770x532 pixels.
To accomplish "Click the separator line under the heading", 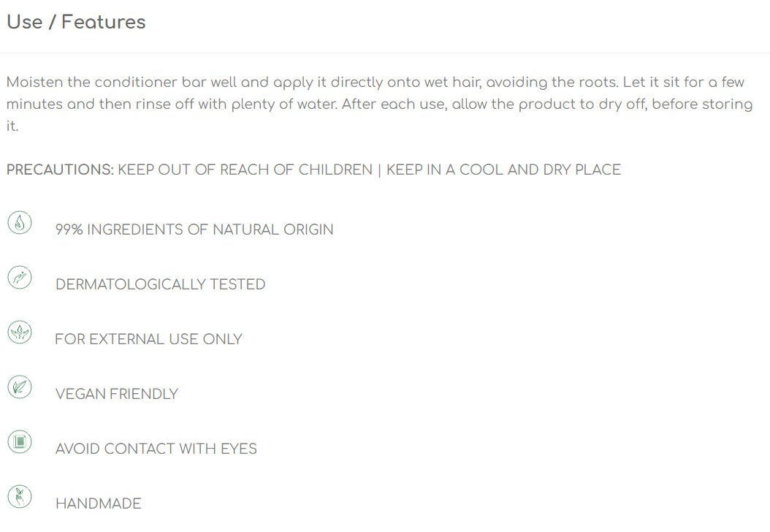I will coord(385,53).
